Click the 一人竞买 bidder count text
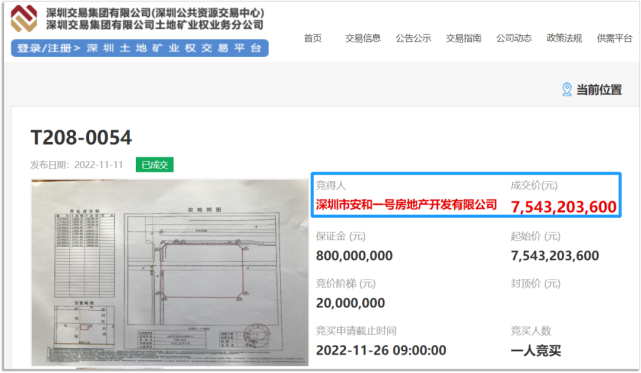Screen dimensions: 641x373 (x=536, y=351)
